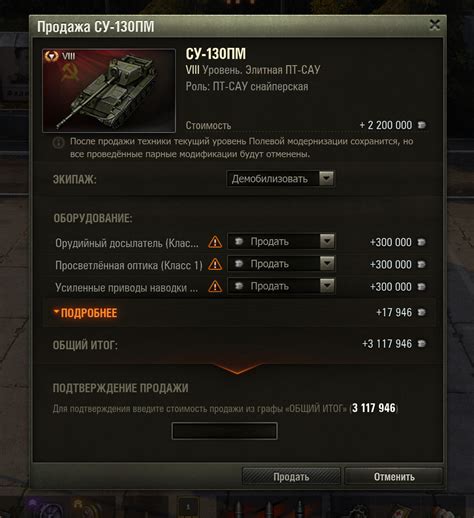Click the info icon beside Полевой модернизации note
This screenshot has height=518, width=474.
[x=58, y=143]
